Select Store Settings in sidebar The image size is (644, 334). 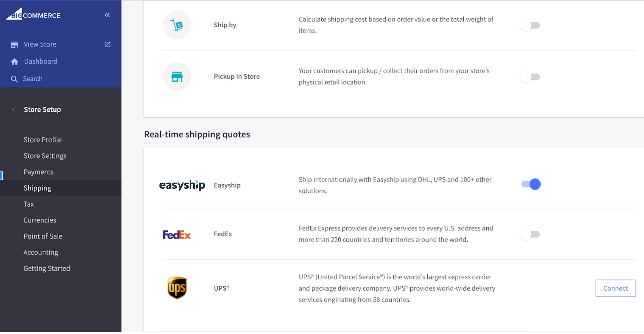tap(45, 156)
